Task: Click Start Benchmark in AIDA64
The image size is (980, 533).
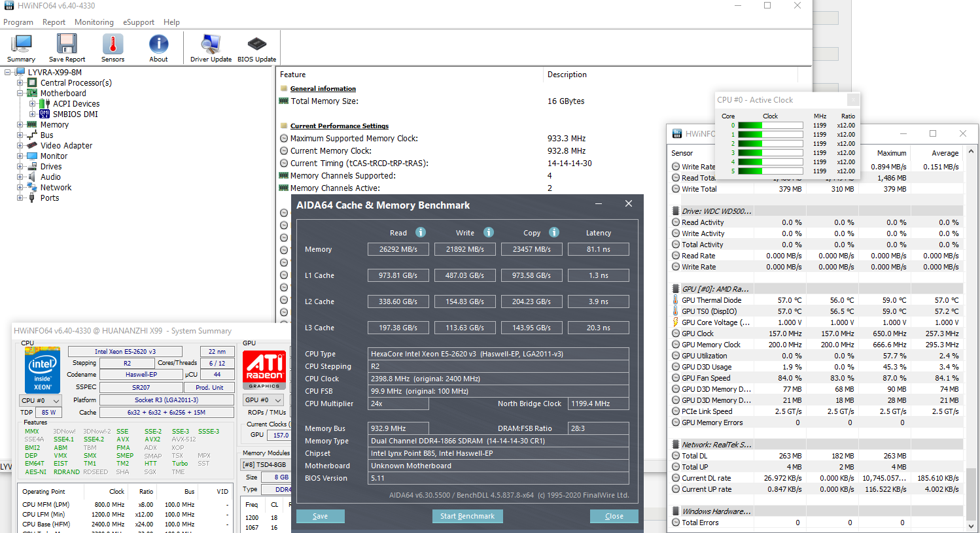Action: coord(467,516)
